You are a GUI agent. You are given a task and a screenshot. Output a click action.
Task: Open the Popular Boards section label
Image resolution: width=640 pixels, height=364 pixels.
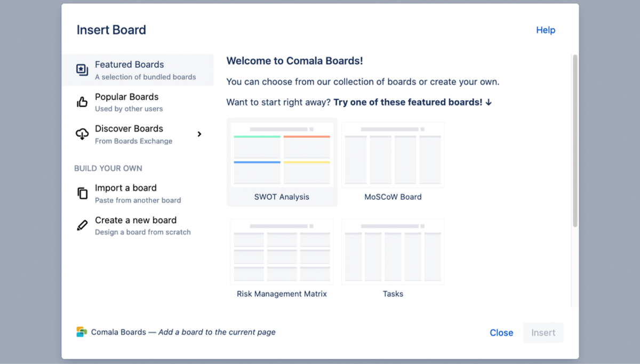pos(127,97)
